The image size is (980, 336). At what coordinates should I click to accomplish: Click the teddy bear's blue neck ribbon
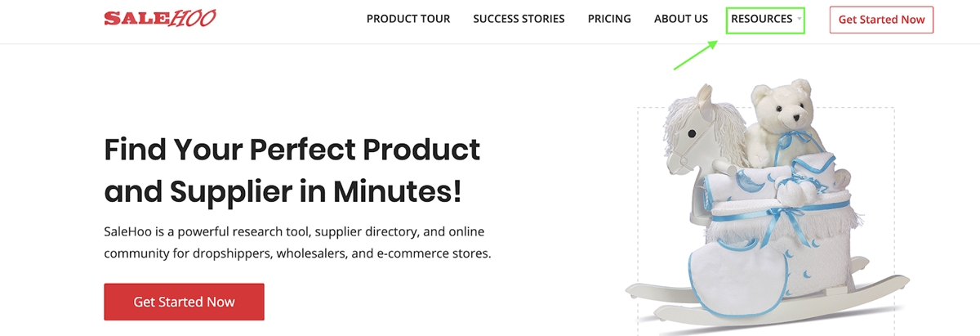pyautogui.click(x=791, y=137)
